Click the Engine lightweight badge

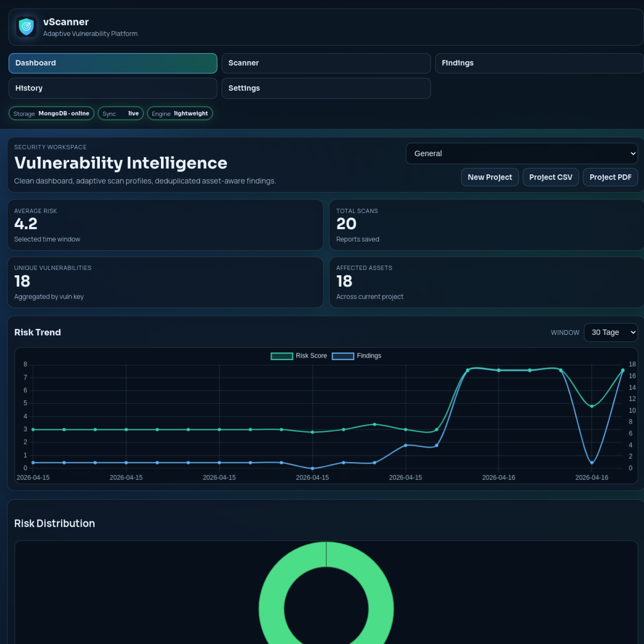point(180,113)
